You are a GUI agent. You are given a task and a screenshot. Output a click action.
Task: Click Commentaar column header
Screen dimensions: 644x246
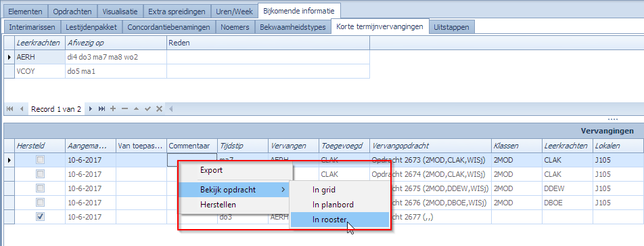pos(192,146)
